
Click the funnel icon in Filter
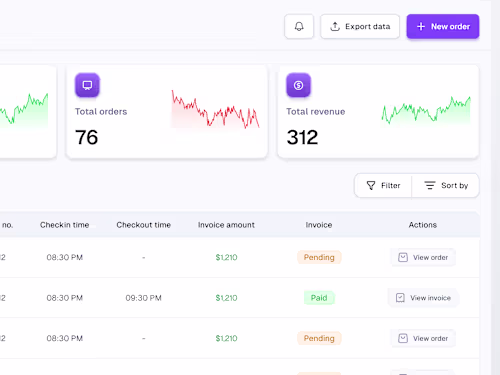coord(371,185)
